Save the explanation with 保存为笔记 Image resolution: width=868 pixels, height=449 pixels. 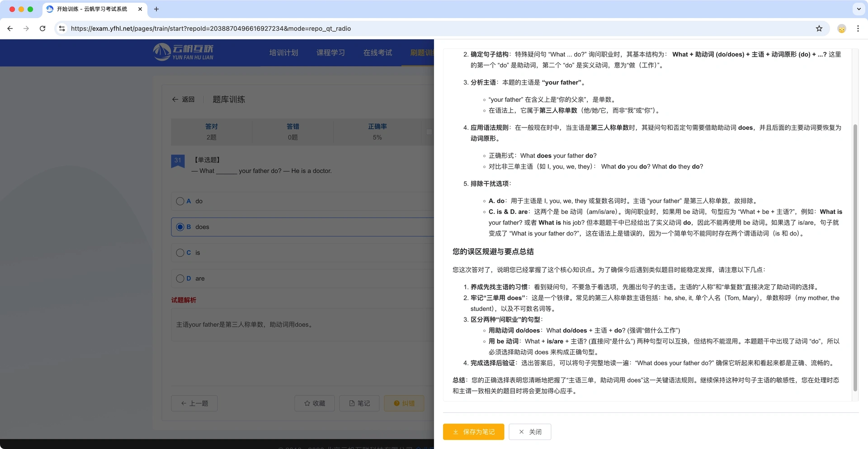(x=474, y=432)
